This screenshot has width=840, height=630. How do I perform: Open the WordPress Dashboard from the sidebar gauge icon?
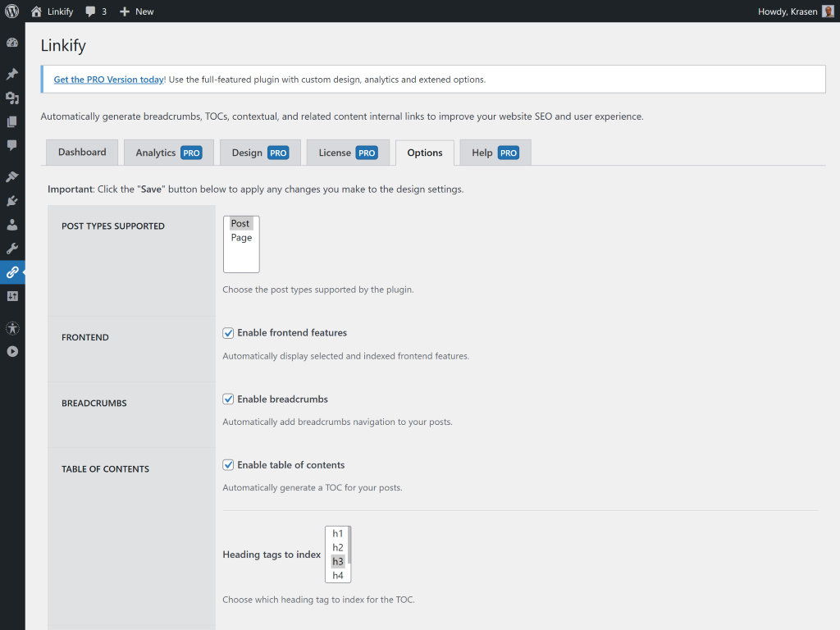coord(12,42)
